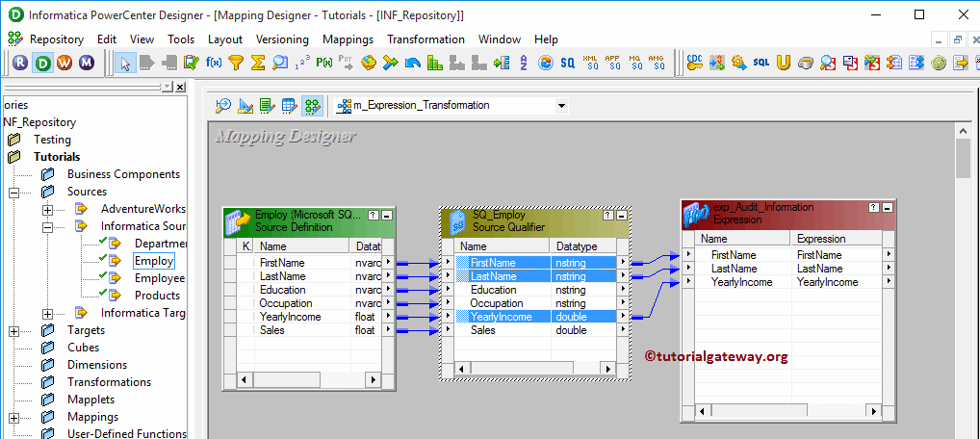This screenshot has height=439, width=980.
Task: Launch the Workflow Monitor (M) tool
Action: 86,63
